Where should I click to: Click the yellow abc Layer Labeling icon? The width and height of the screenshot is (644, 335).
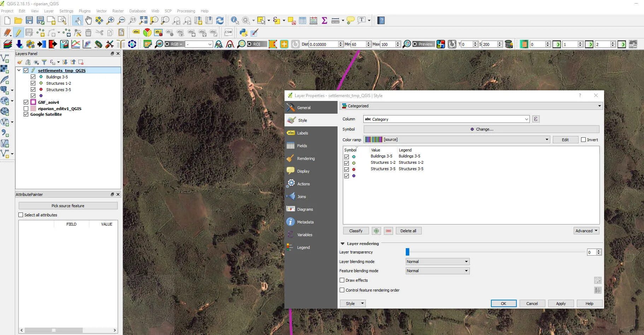tap(136, 32)
